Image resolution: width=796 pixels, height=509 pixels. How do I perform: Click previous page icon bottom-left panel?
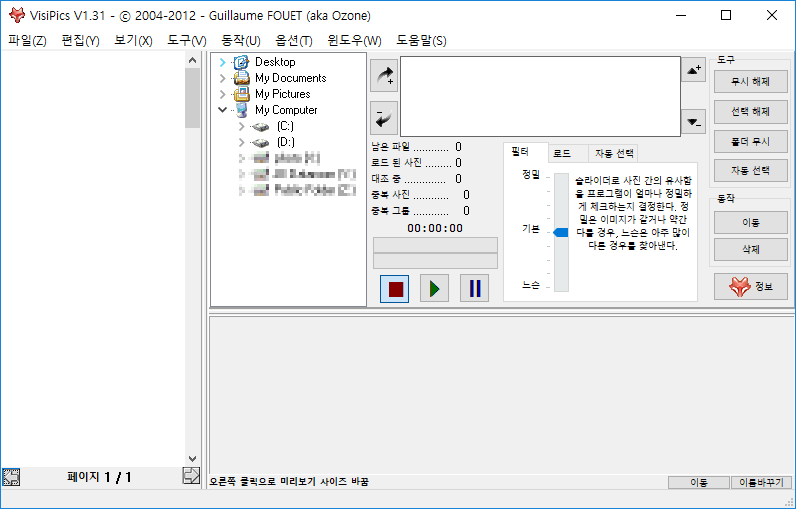pos(11,477)
